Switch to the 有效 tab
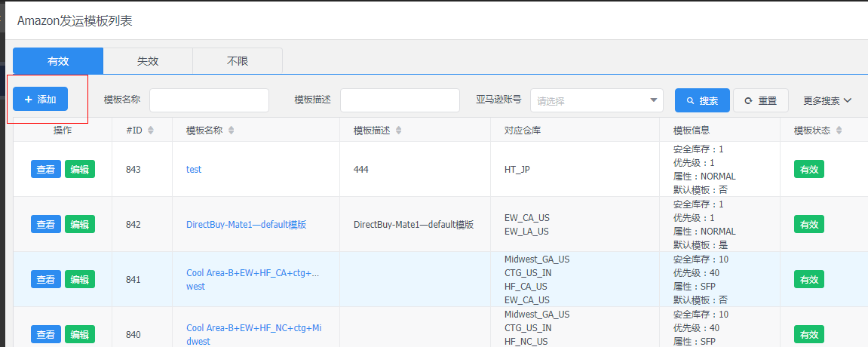The height and width of the screenshot is (347, 868). click(x=57, y=61)
